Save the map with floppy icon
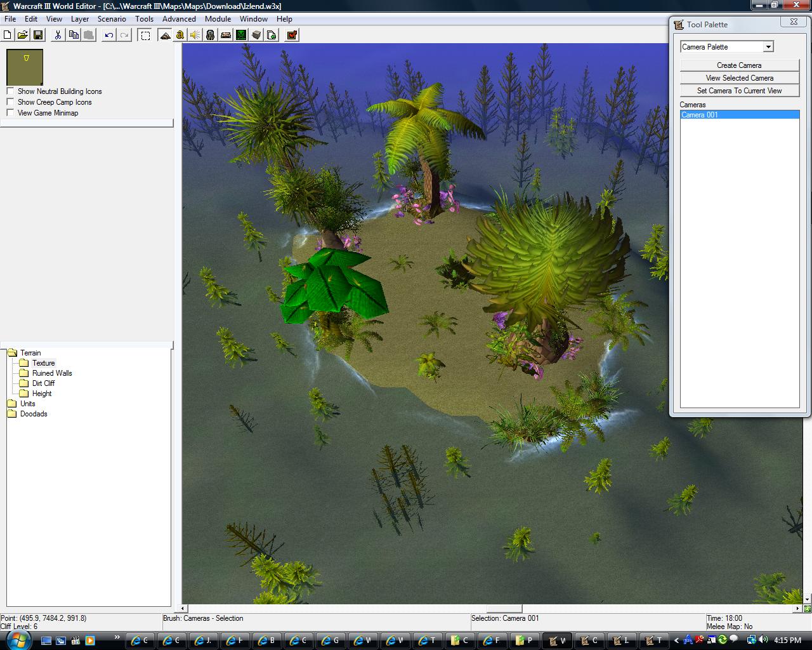Image resolution: width=812 pixels, height=650 pixels. (x=37, y=35)
